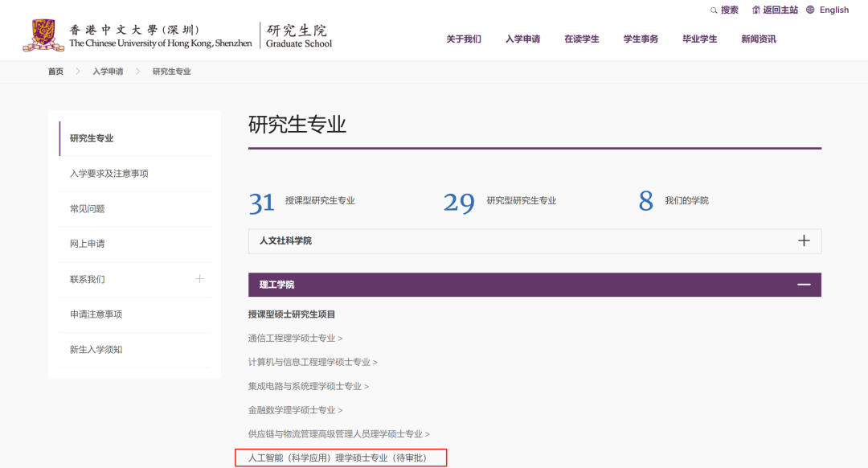Expand the 人文社科学院 section with plus icon
Viewport: 868px width, 468px height.
[803, 240]
